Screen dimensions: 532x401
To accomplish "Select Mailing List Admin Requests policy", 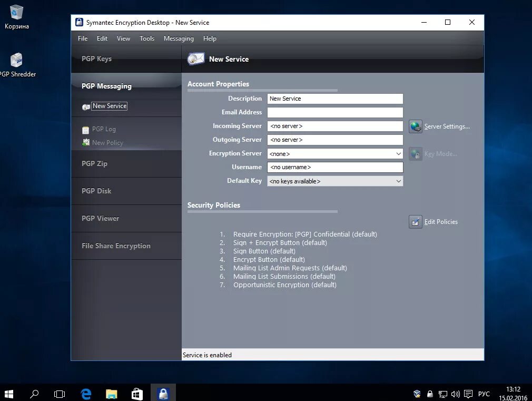I will coord(290,268).
